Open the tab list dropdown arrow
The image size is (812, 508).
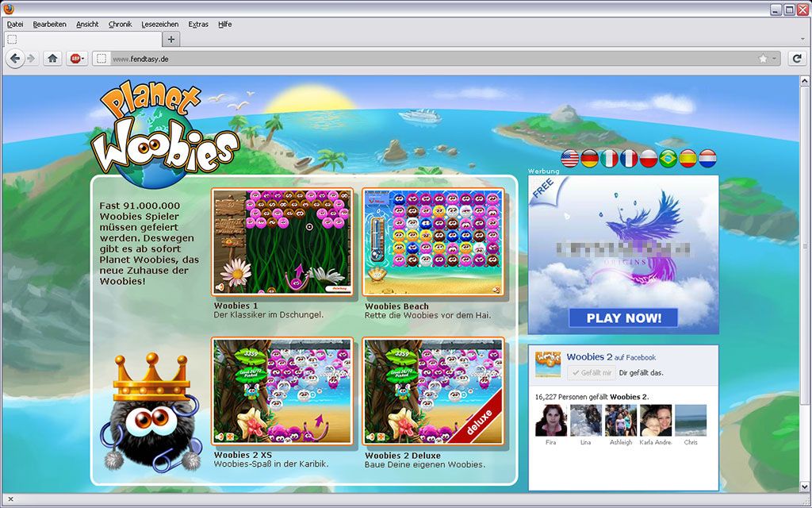(803, 39)
